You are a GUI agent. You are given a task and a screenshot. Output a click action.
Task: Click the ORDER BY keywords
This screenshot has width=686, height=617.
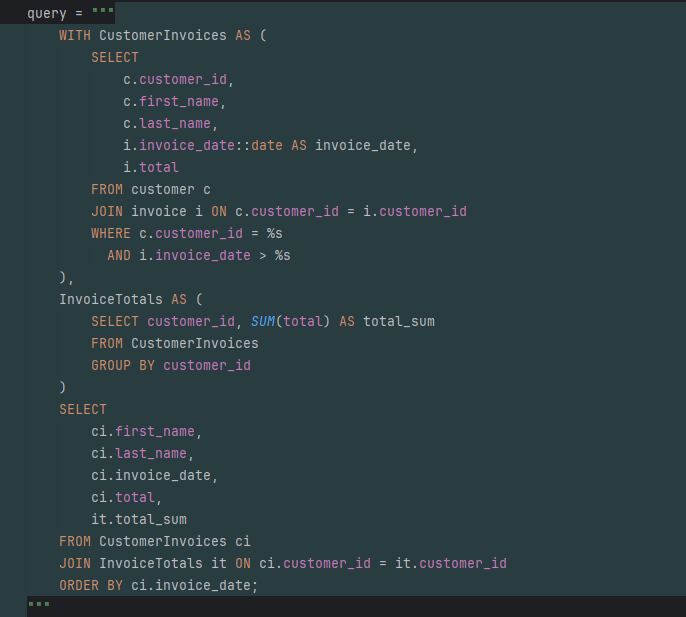tap(91, 585)
